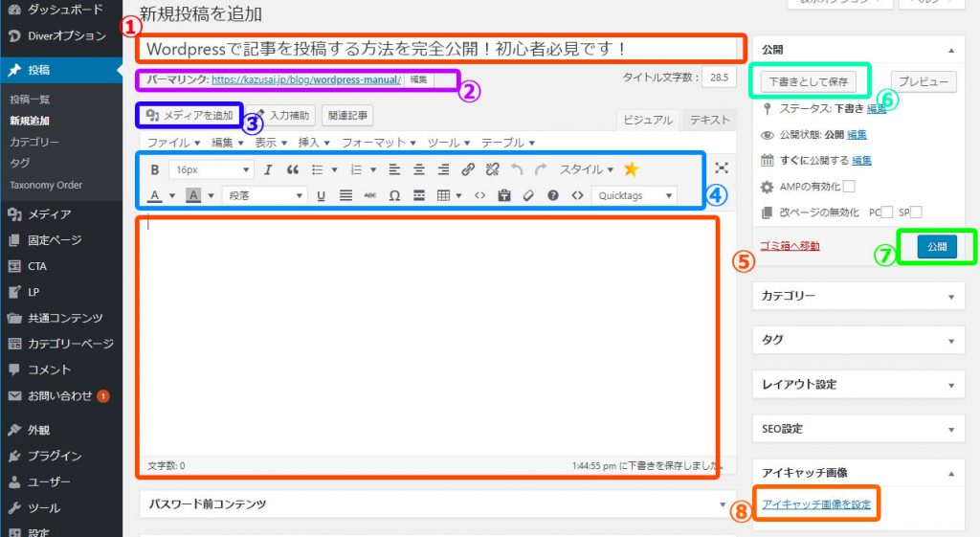Click メディアを追加 button

coord(189,115)
